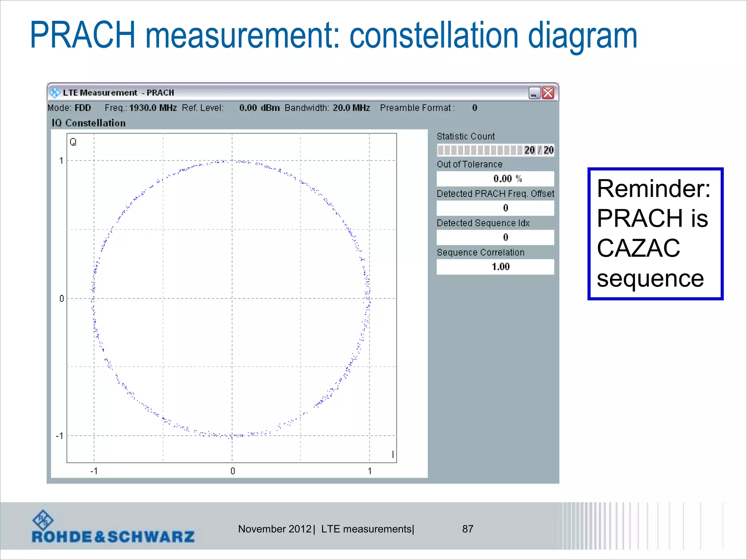Click the 'LTE Measurement - PRACH' title text
The image size is (747, 560).
[x=119, y=93]
